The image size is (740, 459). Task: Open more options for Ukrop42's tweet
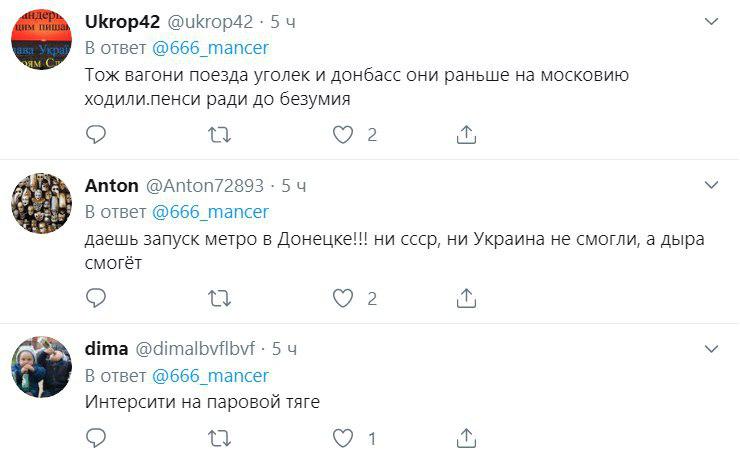tap(711, 21)
